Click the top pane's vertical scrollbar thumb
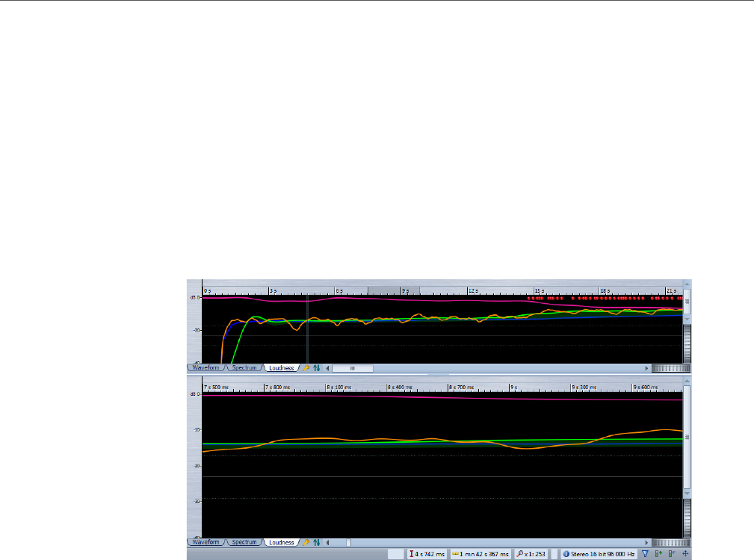 click(x=687, y=302)
